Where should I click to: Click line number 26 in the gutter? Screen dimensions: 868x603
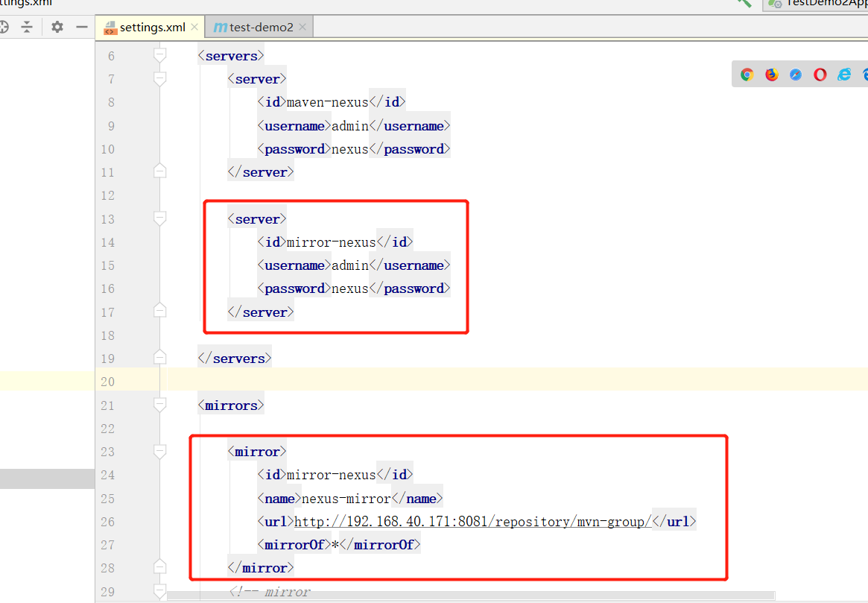tap(108, 522)
